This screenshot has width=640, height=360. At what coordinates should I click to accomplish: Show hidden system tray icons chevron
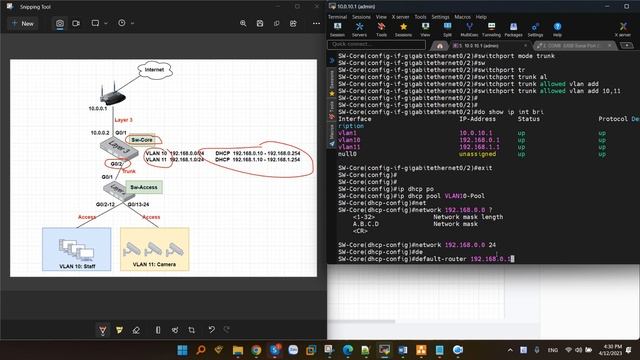[510, 350]
